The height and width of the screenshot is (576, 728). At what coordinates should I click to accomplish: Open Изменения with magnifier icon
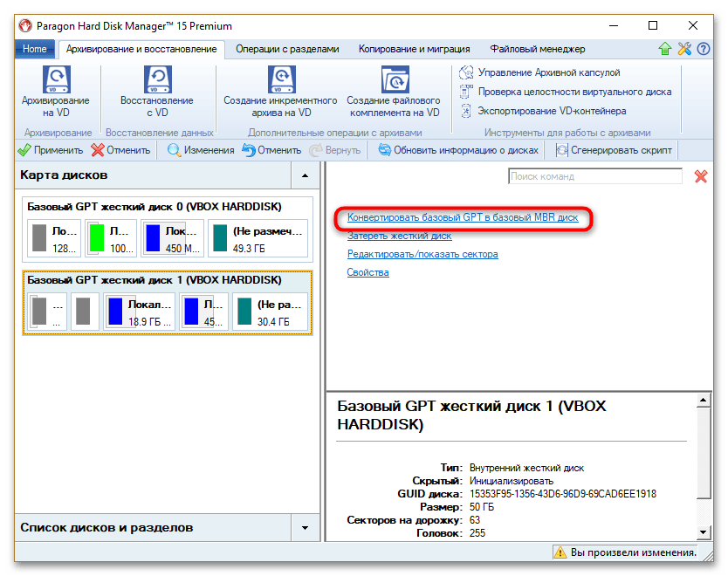[x=201, y=150]
